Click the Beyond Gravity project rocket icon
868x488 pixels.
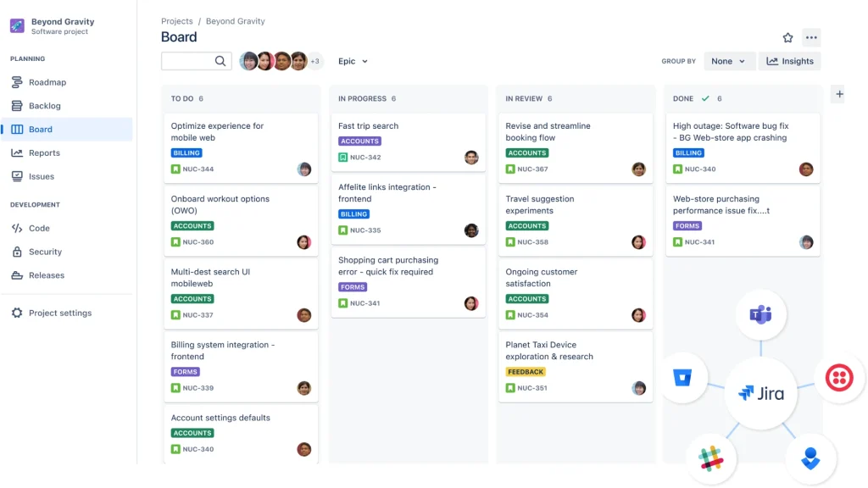[x=17, y=25]
